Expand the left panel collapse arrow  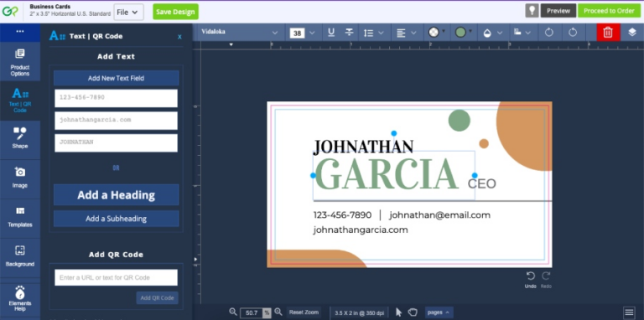point(195,260)
